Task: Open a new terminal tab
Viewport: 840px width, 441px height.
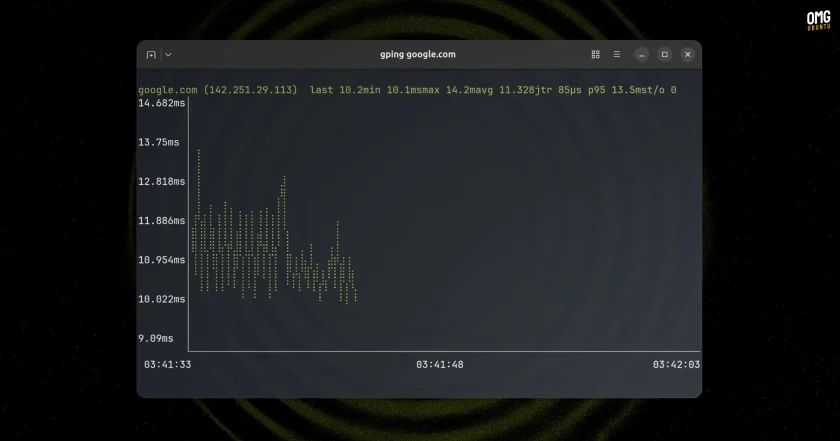Action: 151,55
